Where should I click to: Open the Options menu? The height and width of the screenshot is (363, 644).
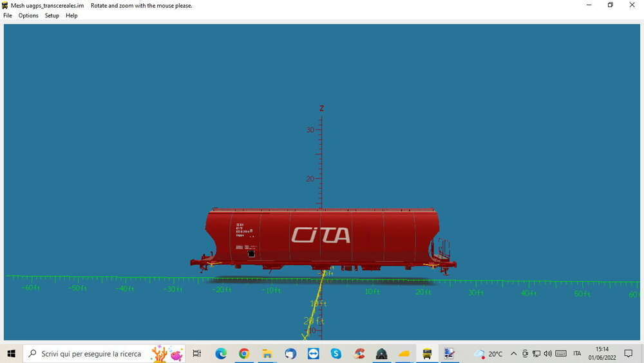coord(28,15)
